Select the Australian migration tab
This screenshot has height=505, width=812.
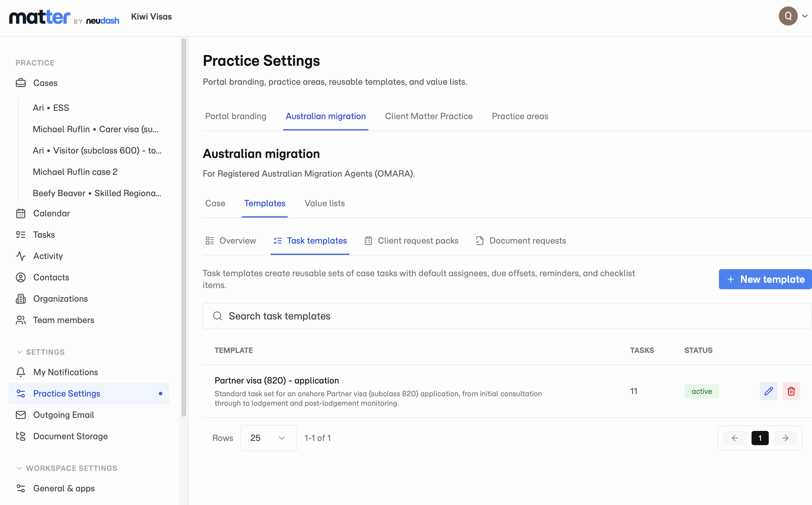[x=325, y=116]
